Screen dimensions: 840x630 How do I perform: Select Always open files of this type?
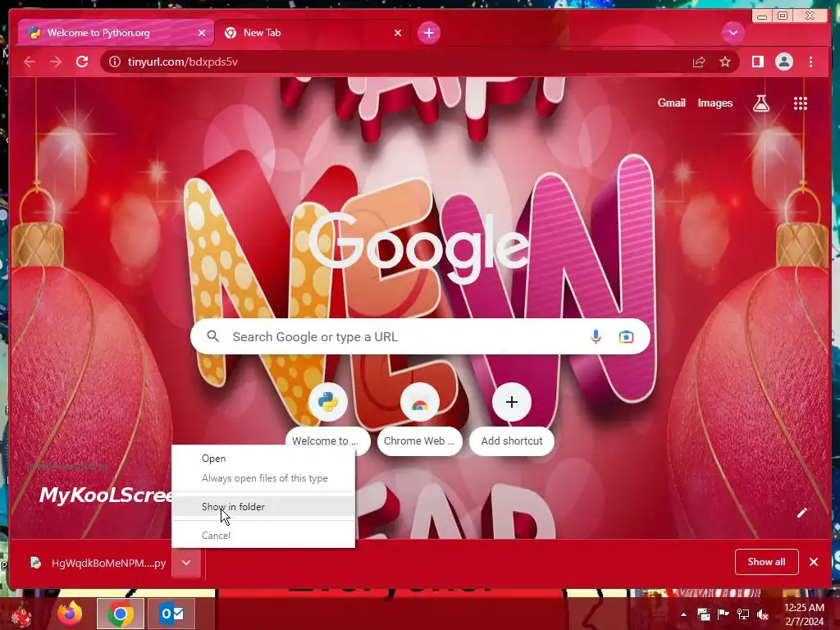coord(263,478)
